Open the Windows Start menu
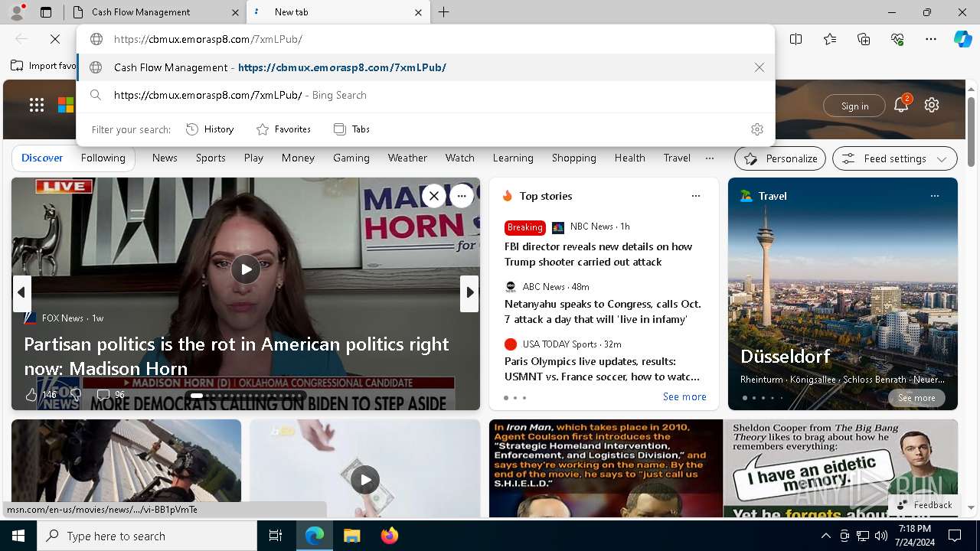Image resolution: width=980 pixels, height=551 pixels. point(18,536)
